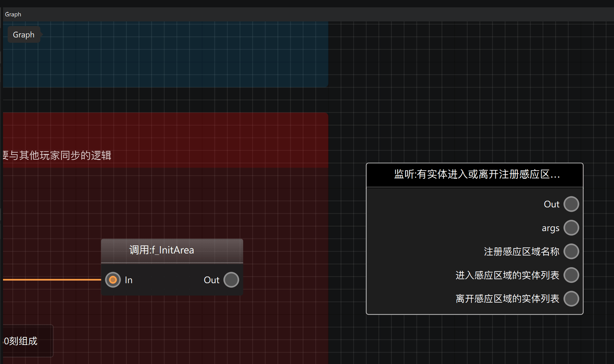The image size is (614, 364).
Task: Click the Graph breadcrumb button
Action: (x=24, y=35)
